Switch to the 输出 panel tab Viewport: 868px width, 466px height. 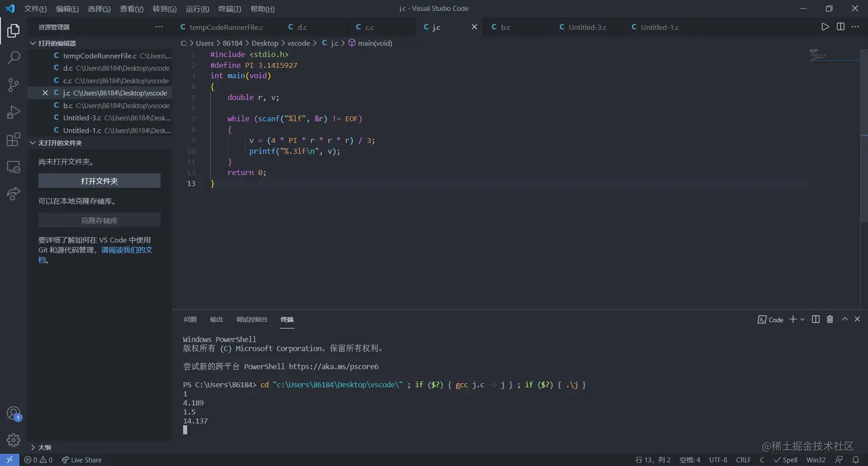[x=216, y=319]
